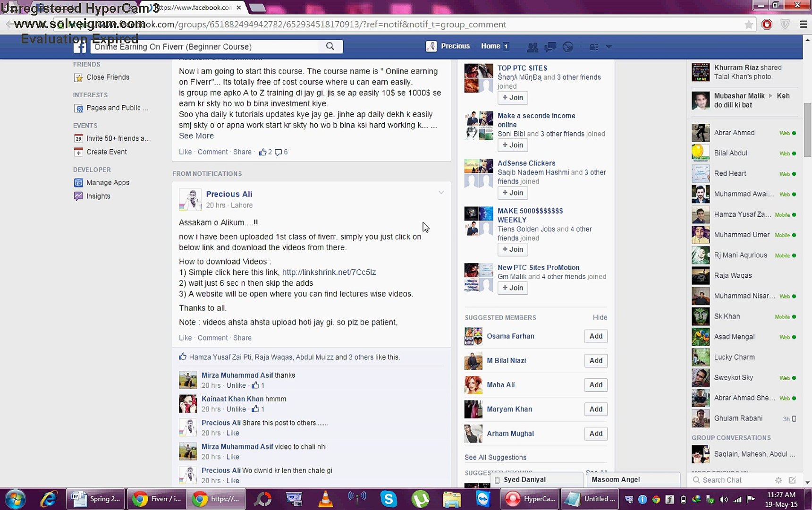
Task: Like the 'Share this post to others' comment
Action: point(233,433)
